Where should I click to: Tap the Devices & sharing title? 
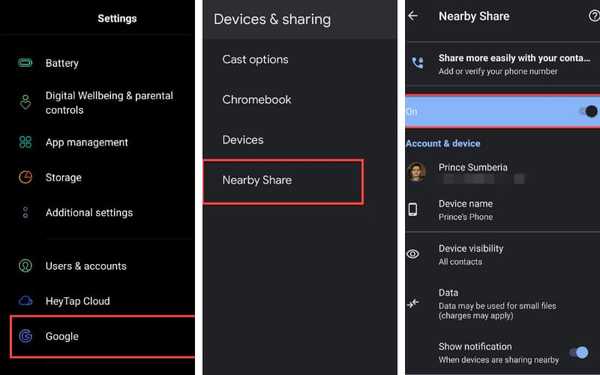coord(272,19)
